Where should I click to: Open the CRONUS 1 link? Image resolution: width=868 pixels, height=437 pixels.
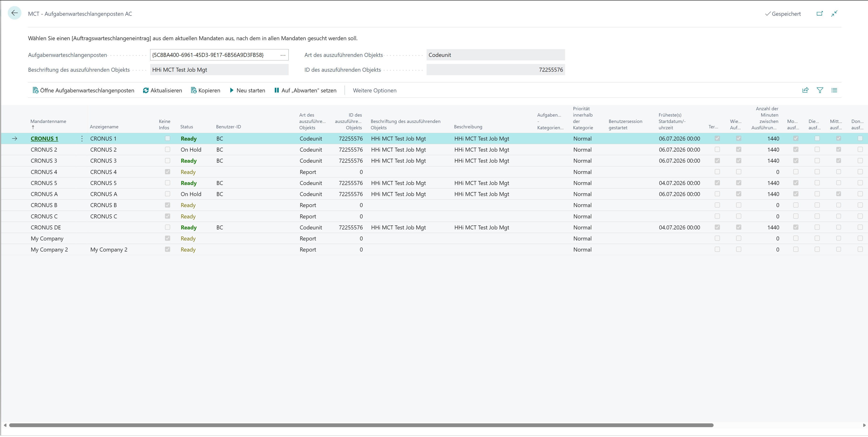(x=44, y=138)
